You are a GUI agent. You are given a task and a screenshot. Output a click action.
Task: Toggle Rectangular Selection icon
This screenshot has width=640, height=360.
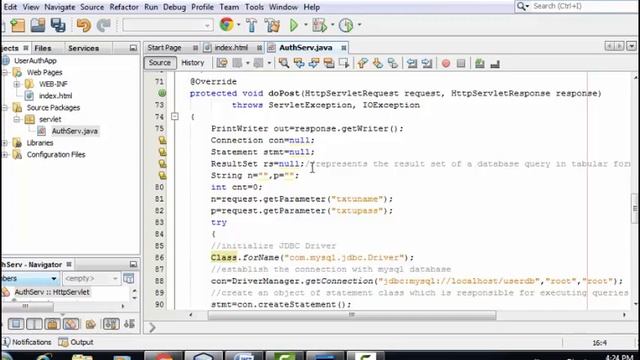pyautogui.click(x=344, y=63)
